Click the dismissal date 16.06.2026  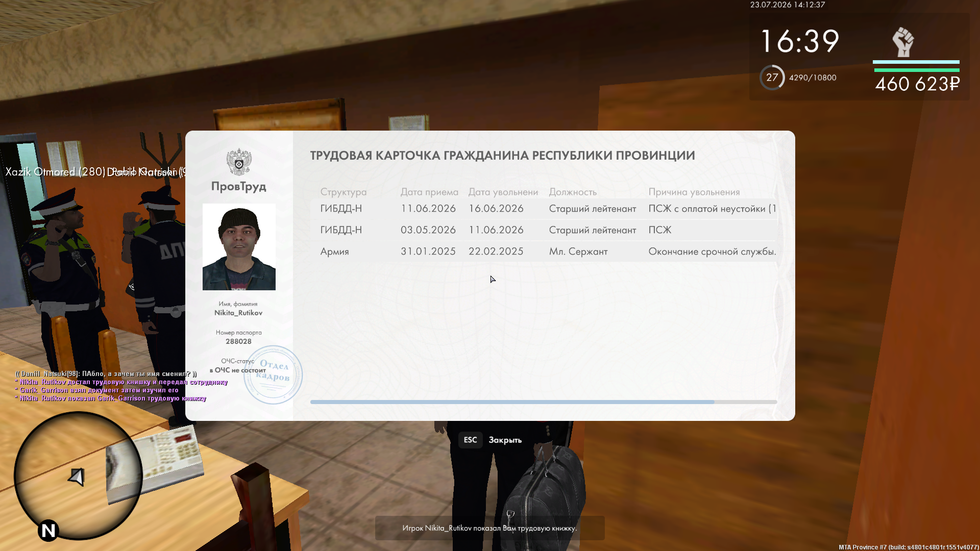pyautogui.click(x=496, y=209)
